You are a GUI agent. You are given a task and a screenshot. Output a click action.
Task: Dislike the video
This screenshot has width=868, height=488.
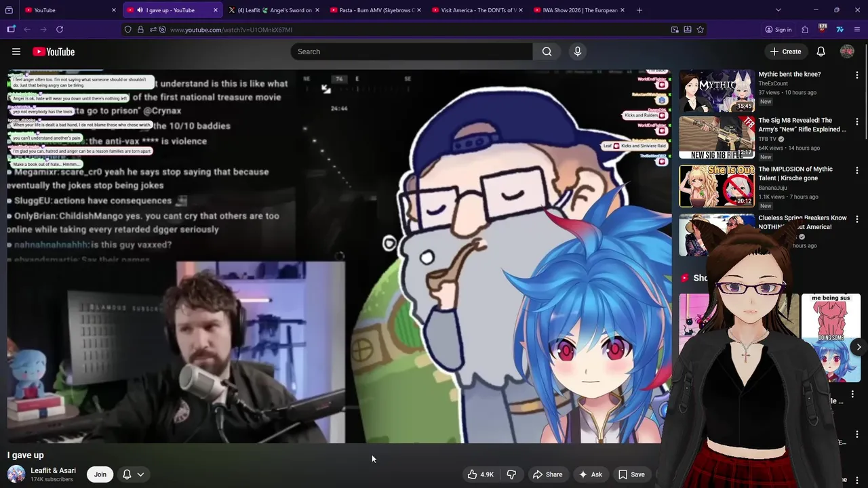[512, 474]
